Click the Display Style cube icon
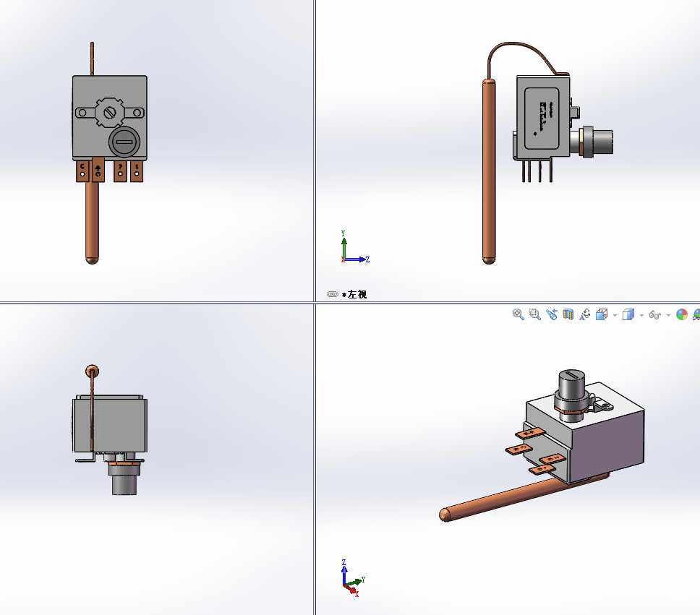The width and height of the screenshot is (700, 615). [x=628, y=314]
